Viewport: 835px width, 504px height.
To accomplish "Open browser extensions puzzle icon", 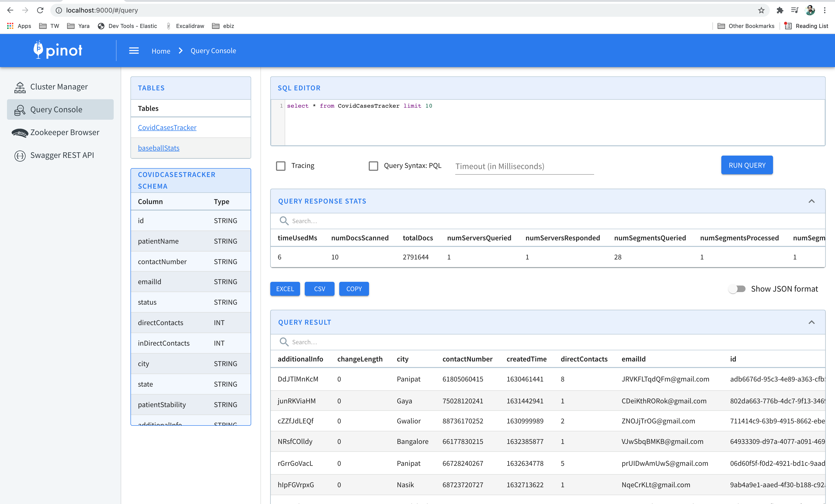I will [780, 10].
